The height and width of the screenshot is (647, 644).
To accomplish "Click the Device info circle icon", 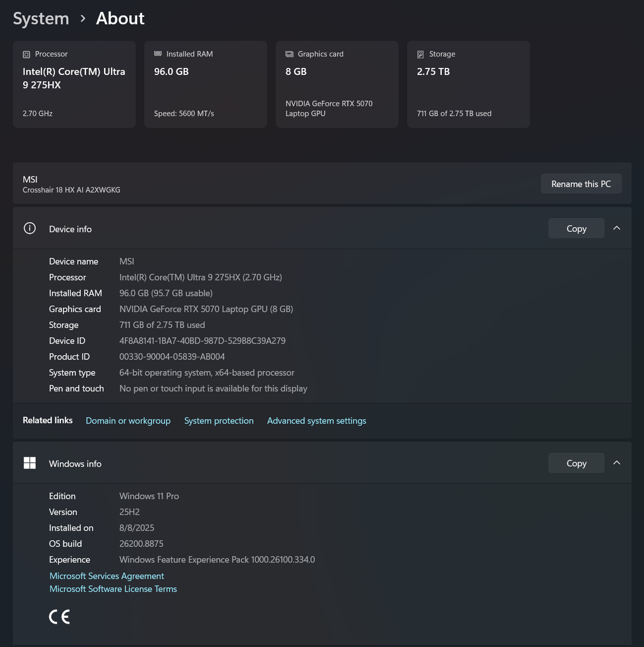I will [x=30, y=228].
